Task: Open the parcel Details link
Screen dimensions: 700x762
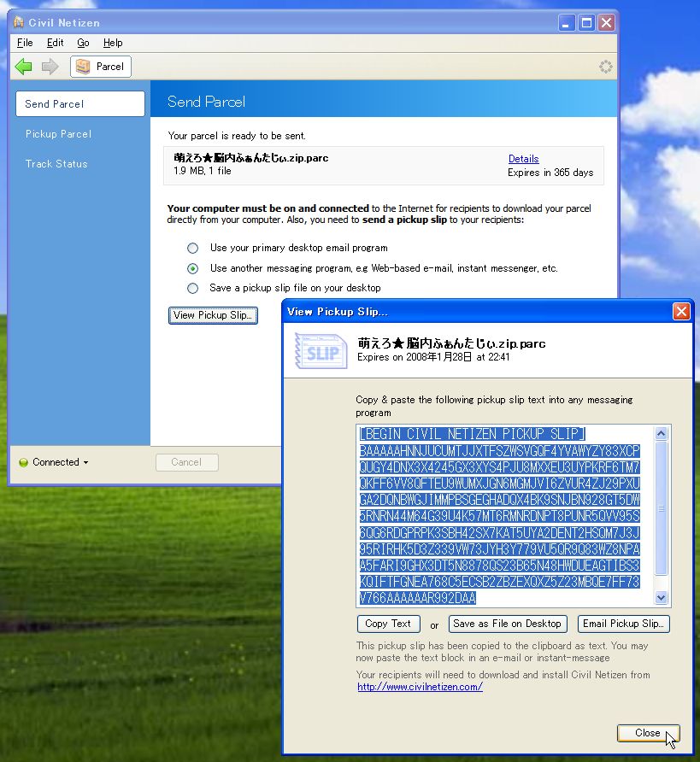Action: [x=524, y=159]
